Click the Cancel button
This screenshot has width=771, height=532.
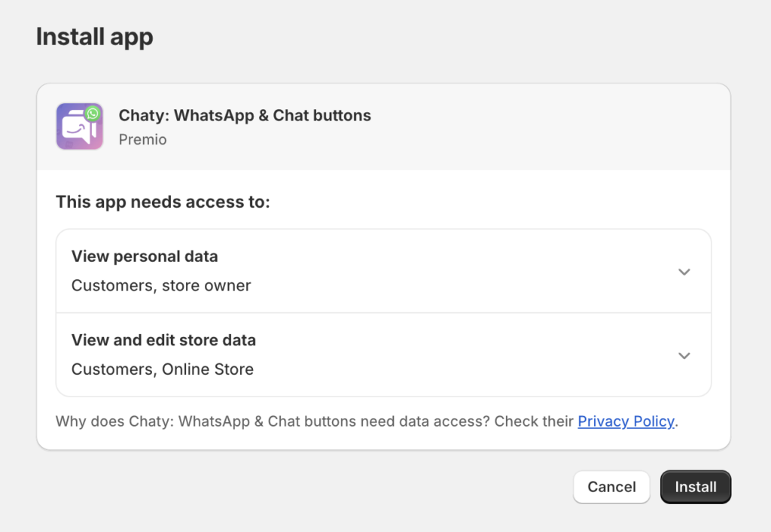(x=611, y=487)
